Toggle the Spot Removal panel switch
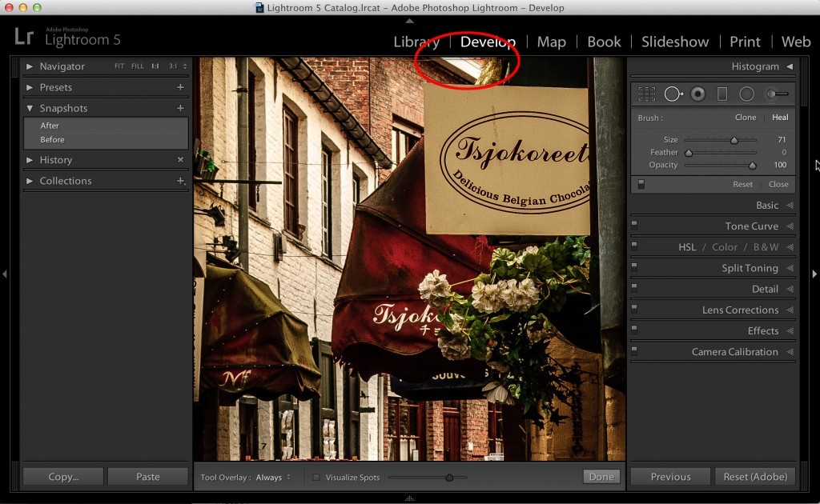Screen dimensions: 820x504 pos(641,184)
